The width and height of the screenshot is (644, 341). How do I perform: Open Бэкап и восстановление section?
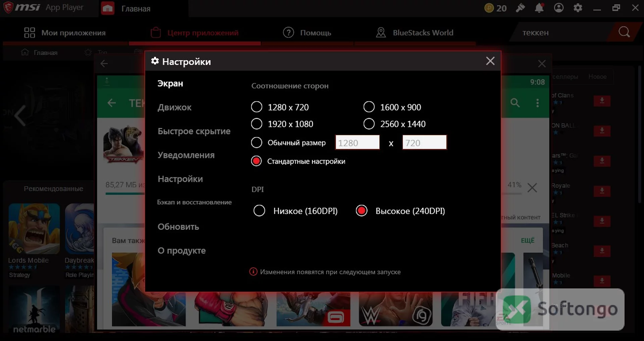coord(194,202)
